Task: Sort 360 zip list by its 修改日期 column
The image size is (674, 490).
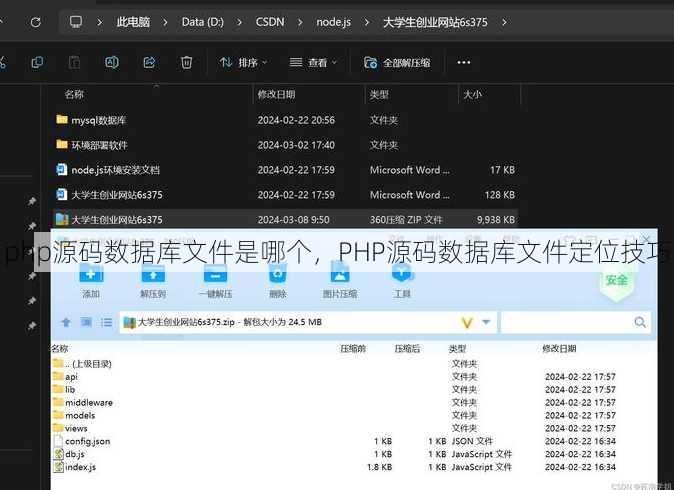Action: 559,349
